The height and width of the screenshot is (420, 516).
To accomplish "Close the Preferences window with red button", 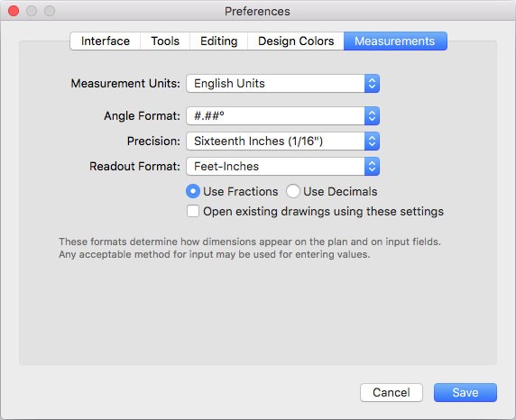I will tap(14, 11).
